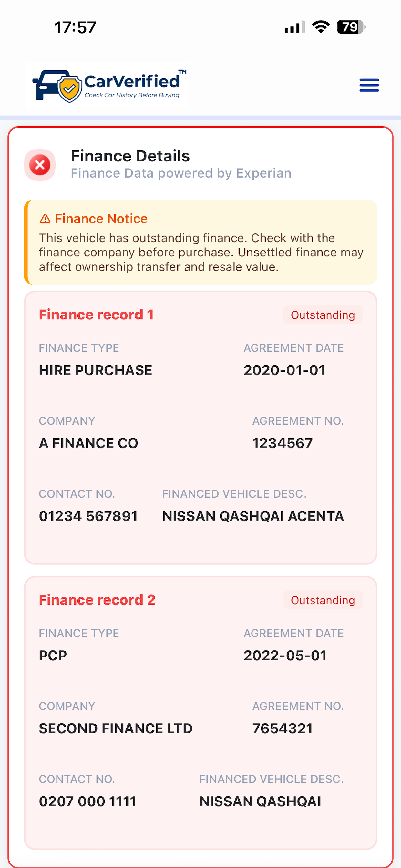Tap the Wi-Fi icon in status bar
The image size is (401, 868).
[x=321, y=27]
